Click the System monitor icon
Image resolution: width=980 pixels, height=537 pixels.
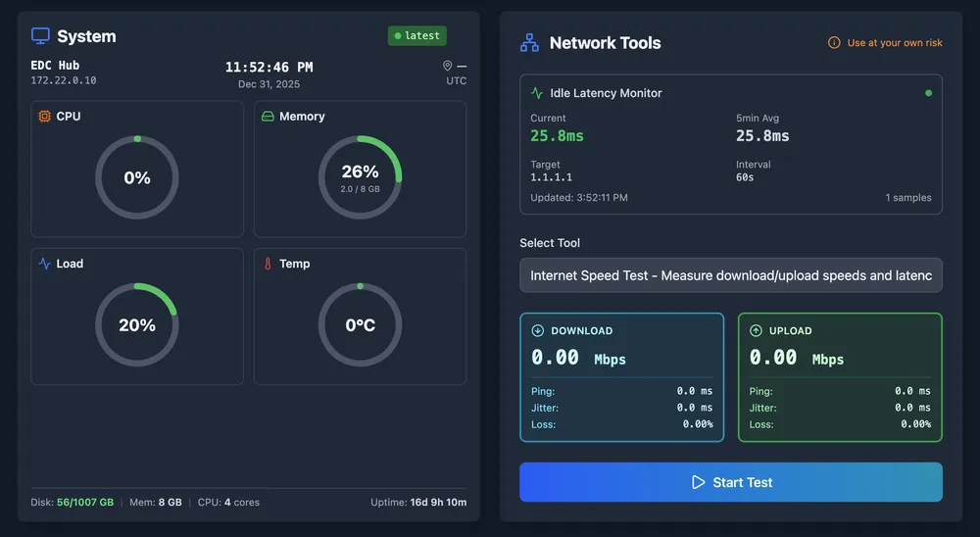(x=40, y=36)
